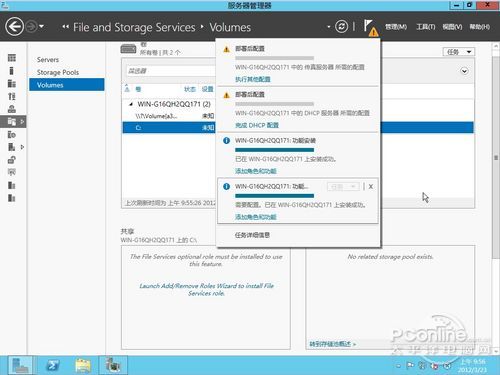Screen dimensions: 500x375
Task: Dismiss the last notification with X
Action: (x=371, y=187)
